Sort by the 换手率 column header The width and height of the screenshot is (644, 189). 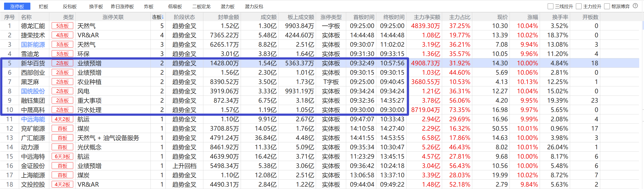point(560,17)
